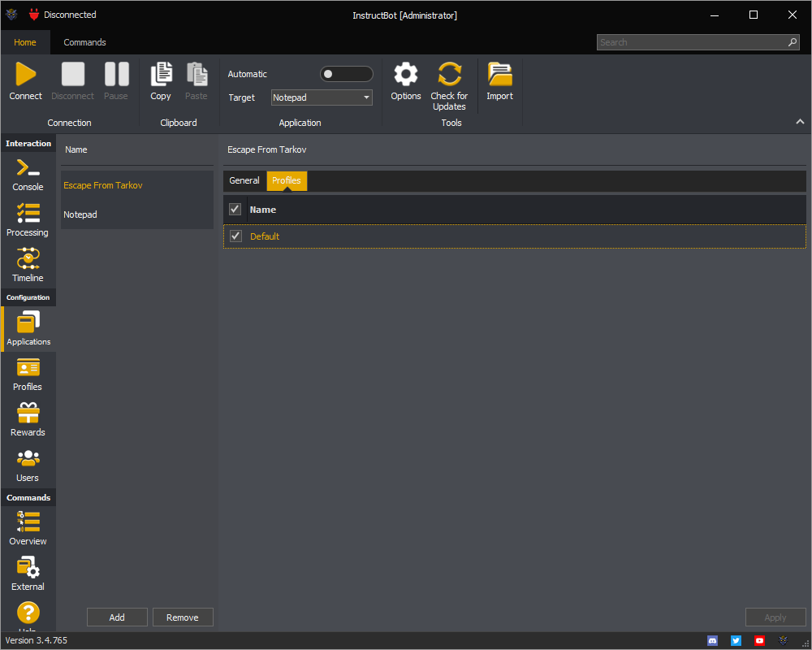Select the Profiles tab for Escape From Tarkov
This screenshot has width=812, height=650.
pyautogui.click(x=287, y=181)
